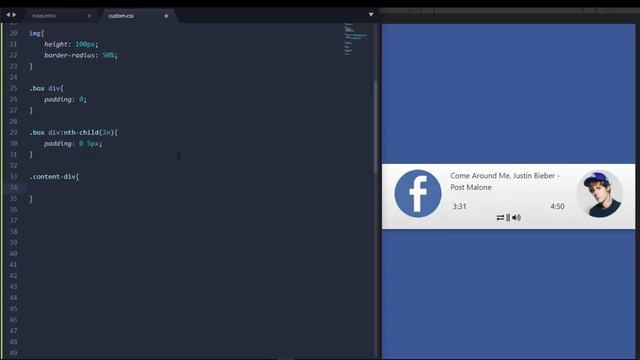This screenshot has height=360, width=640.
Task: Click the Facebook logo image
Action: click(418, 193)
